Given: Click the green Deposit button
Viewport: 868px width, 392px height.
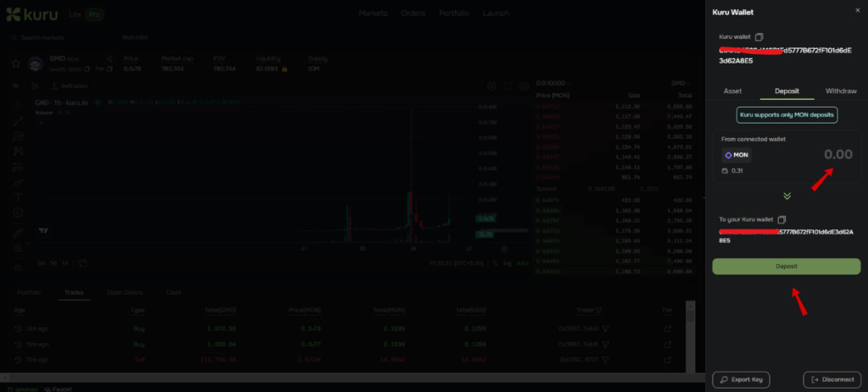Looking at the screenshot, I should point(786,267).
